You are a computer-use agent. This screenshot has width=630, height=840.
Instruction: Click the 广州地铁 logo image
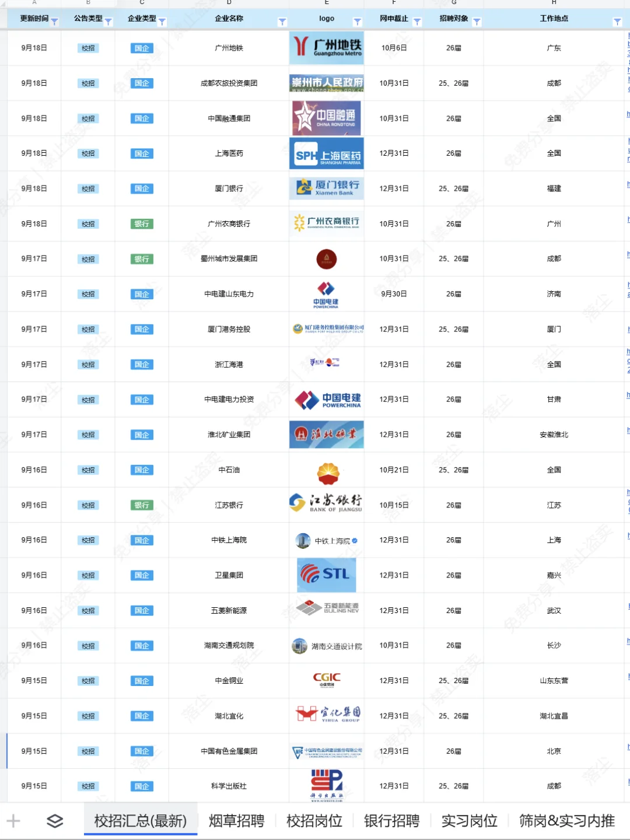tap(327, 48)
